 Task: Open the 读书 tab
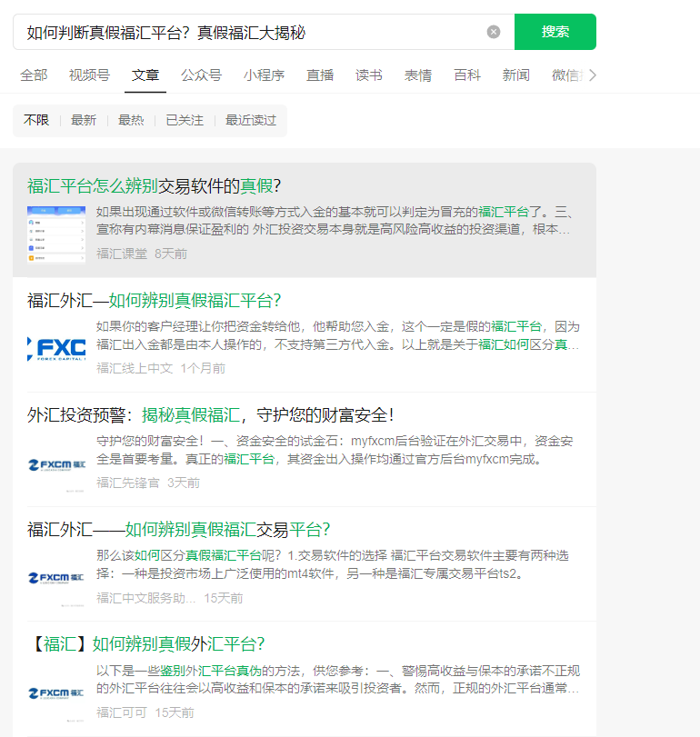368,75
